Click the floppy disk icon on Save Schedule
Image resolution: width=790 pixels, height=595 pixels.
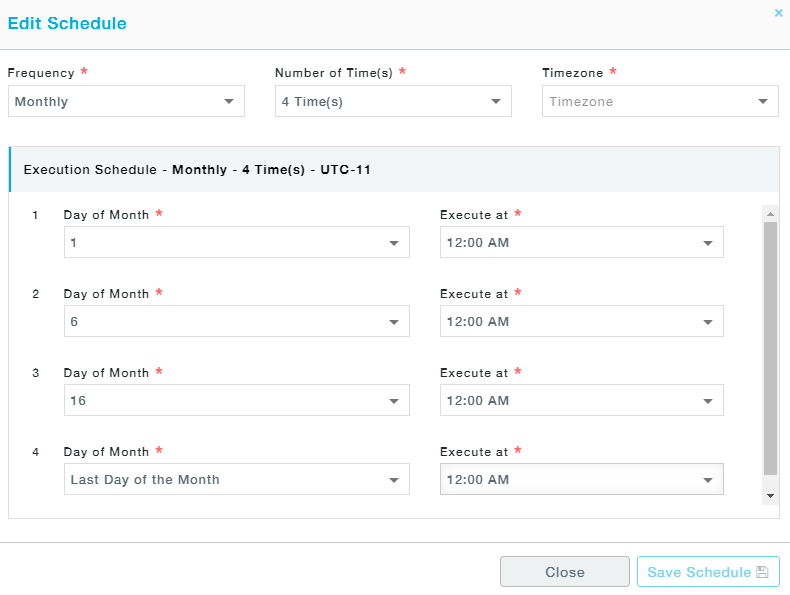(x=762, y=572)
